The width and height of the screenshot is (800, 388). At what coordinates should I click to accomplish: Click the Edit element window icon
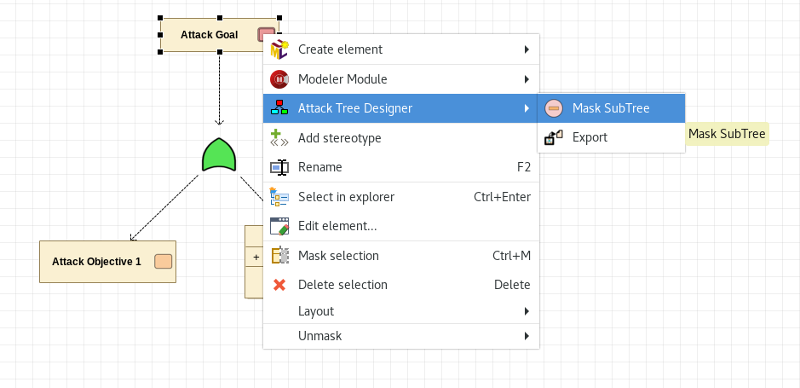(x=279, y=226)
